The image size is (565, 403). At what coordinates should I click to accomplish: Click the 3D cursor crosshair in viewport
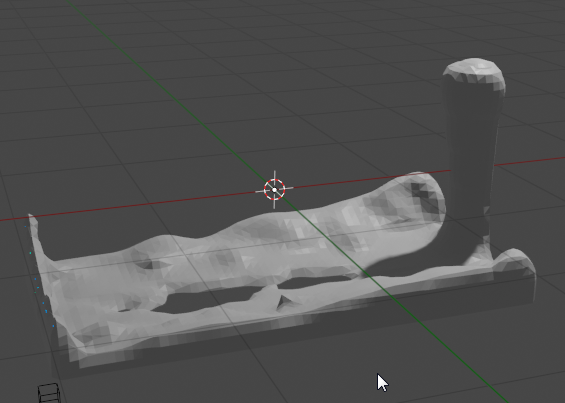274,190
